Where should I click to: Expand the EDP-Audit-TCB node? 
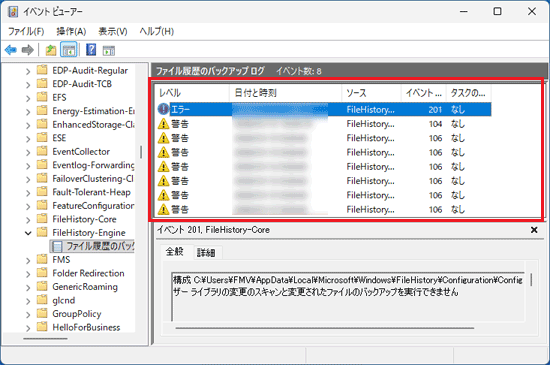point(28,85)
